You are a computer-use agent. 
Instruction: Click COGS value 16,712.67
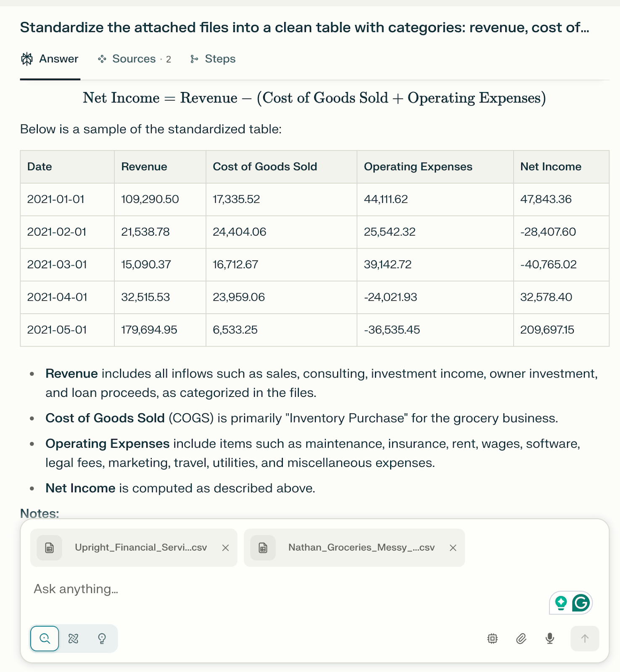pos(235,265)
